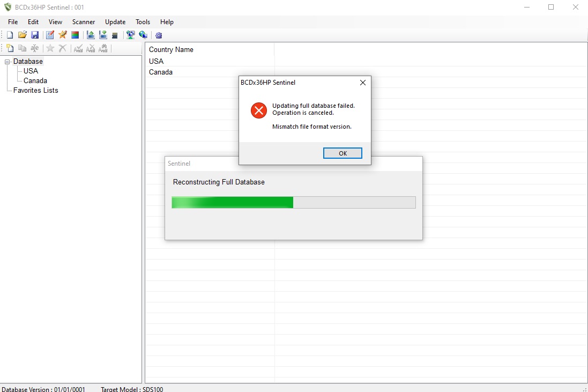Collapse the Database tree node
588x392 pixels.
click(x=7, y=62)
